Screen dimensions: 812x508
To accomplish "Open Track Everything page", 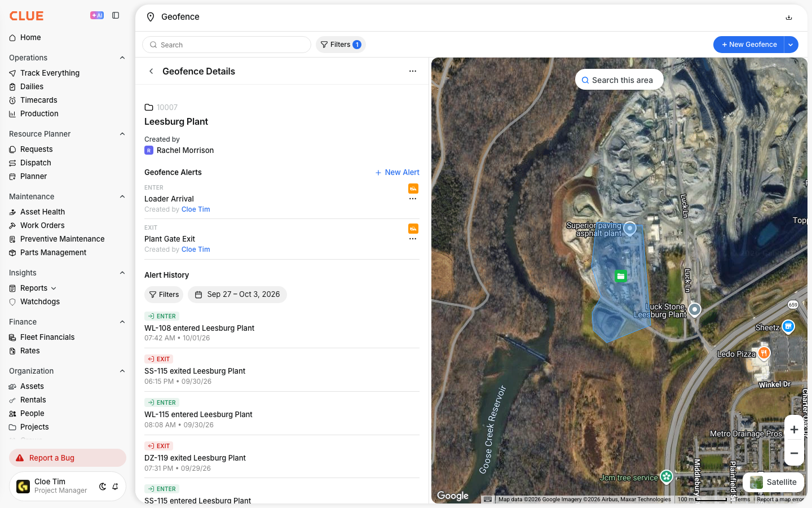I will click(50, 73).
